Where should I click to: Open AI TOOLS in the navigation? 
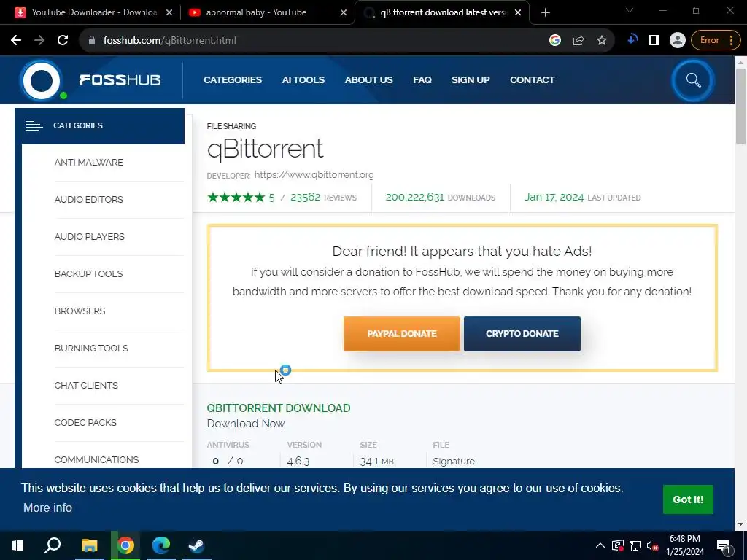(x=303, y=80)
